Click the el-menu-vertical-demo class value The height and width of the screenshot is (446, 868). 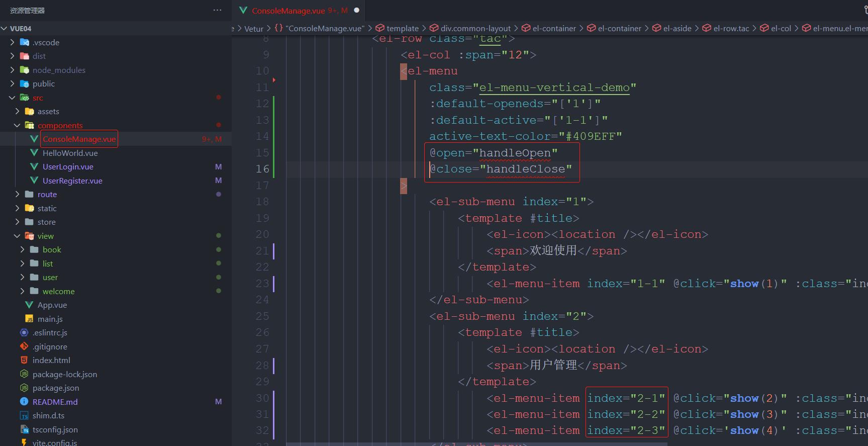pos(554,87)
